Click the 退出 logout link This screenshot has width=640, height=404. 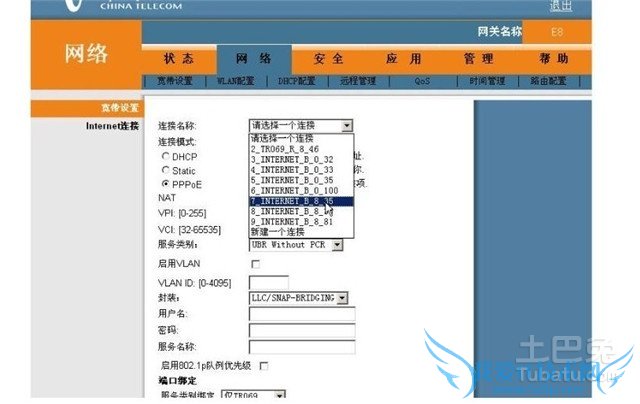(561, 6)
